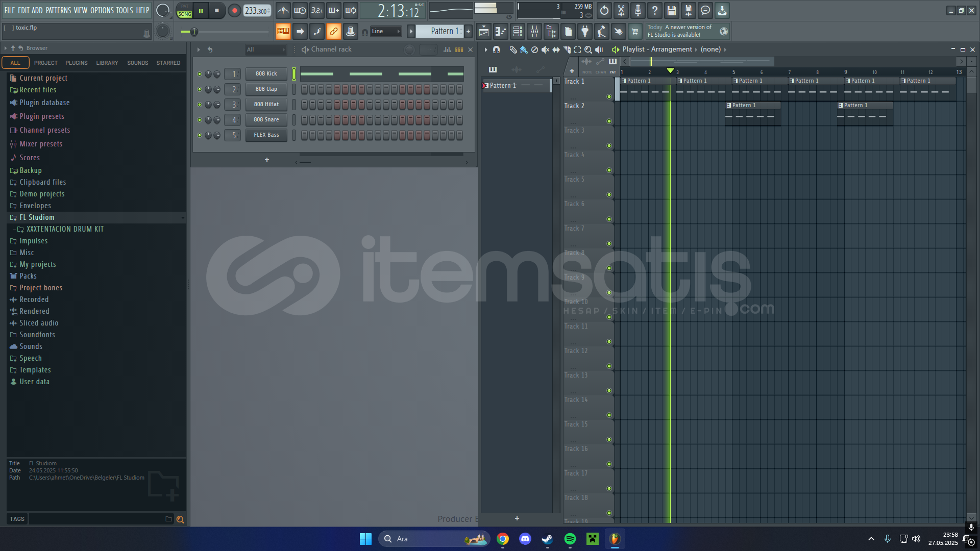Mute the 808 Clap channel LED
Image resolution: width=980 pixels, height=551 pixels.
pyautogui.click(x=200, y=89)
